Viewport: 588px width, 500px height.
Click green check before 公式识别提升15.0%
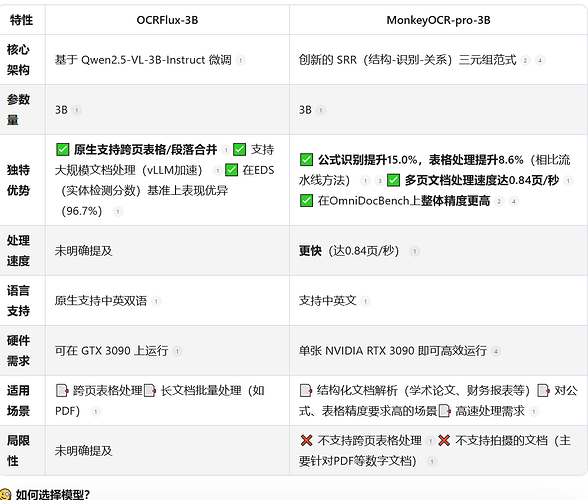[306, 160]
